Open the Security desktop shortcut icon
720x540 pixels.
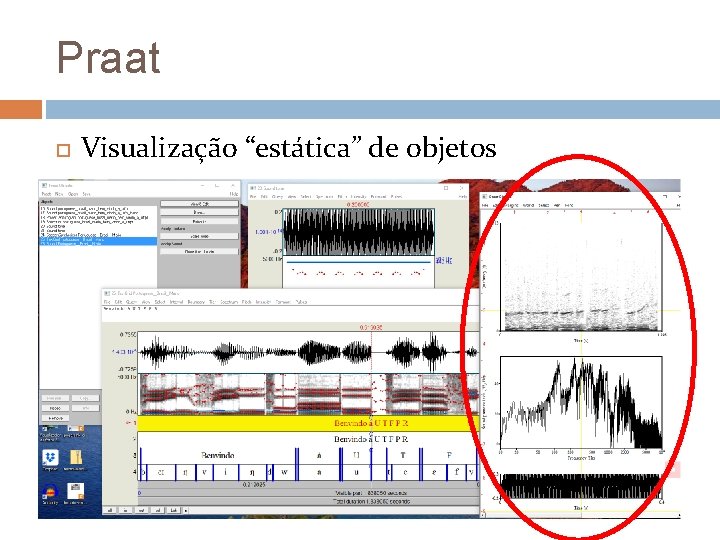[50, 492]
